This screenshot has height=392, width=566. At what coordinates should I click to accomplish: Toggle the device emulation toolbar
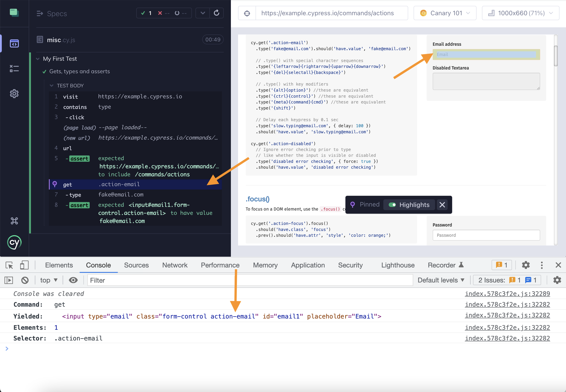pyautogui.click(x=24, y=265)
